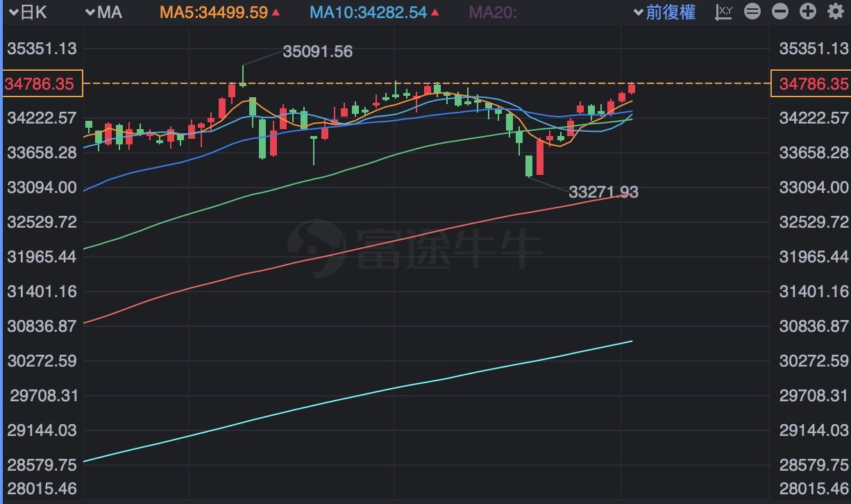This screenshot has width=851, height=504.
Task: Click the left current price tag 34786.35
Action: click(42, 84)
